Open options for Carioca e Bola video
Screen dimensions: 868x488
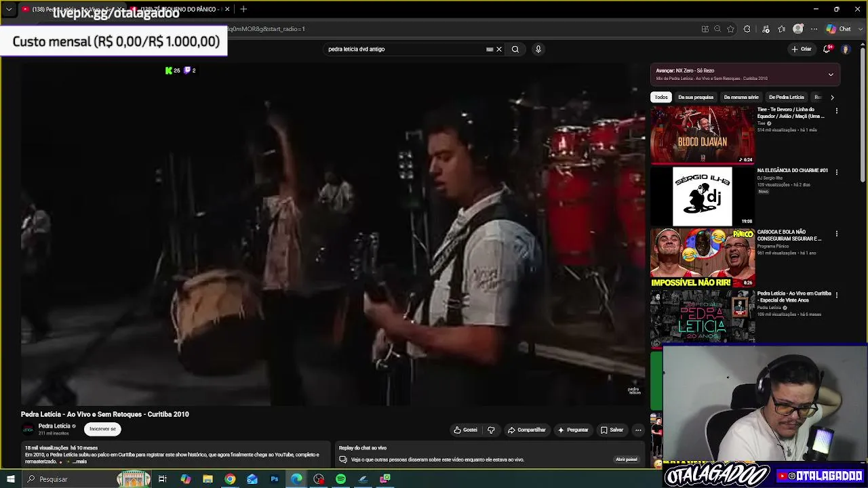pos(836,234)
